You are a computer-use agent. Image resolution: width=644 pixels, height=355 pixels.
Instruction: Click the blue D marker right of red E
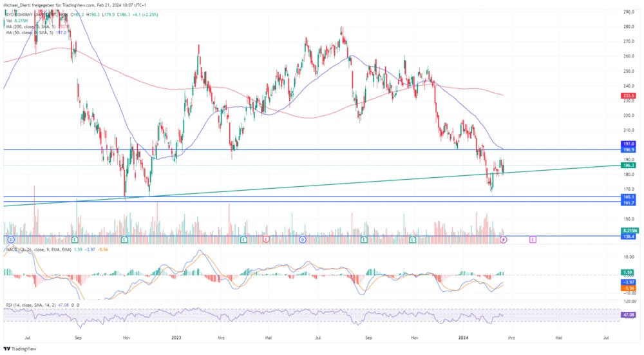(302, 239)
